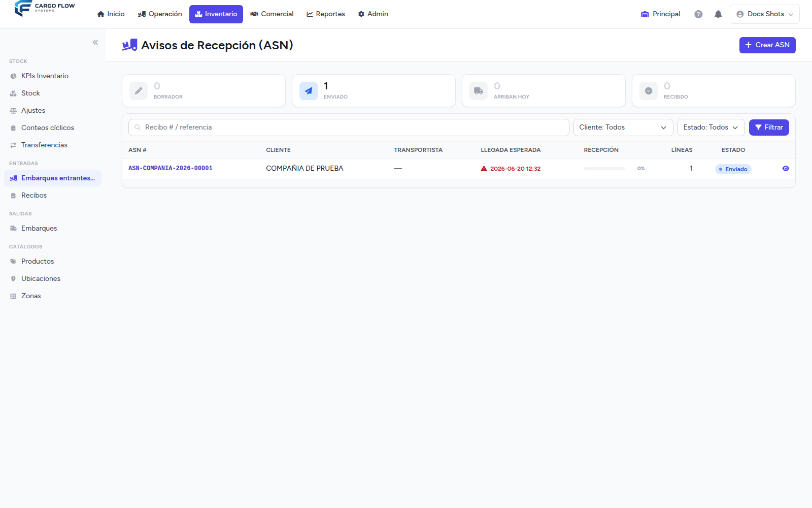
Task: Open Embarques under Salidas
Action: [53, 229]
